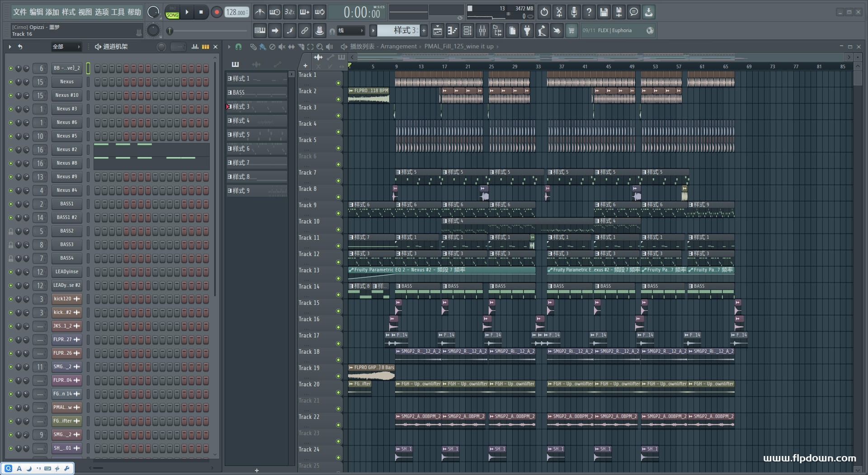Image resolution: width=868 pixels, height=475 pixels.
Task: Toggle playlist snap magnet icon
Action: 238,47
